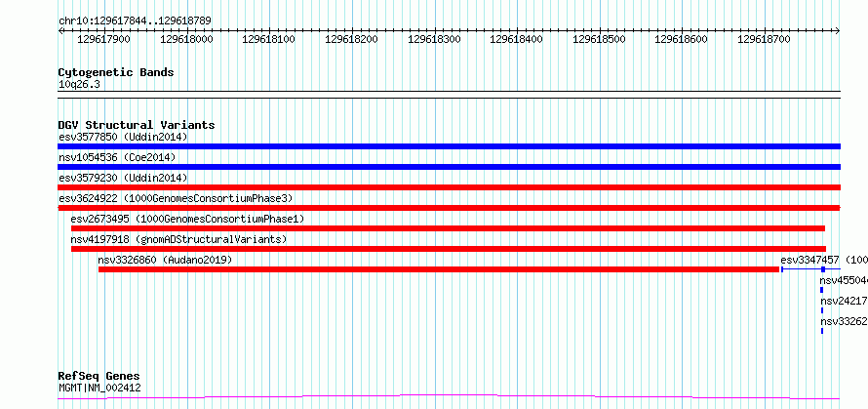Click ruler position 129617900

[x=104, y=39]
